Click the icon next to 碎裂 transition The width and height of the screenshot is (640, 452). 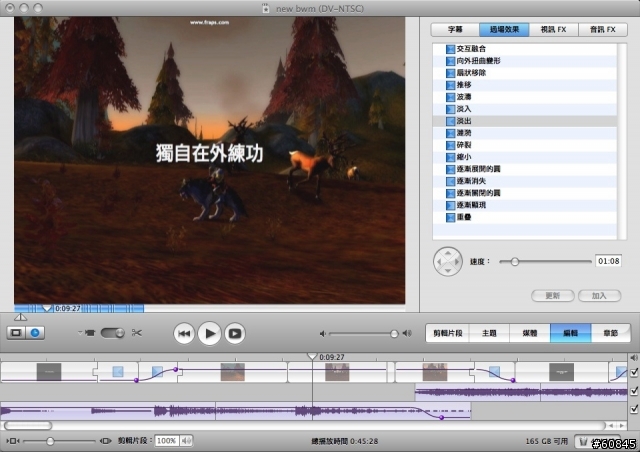click(x=450, y=145)
